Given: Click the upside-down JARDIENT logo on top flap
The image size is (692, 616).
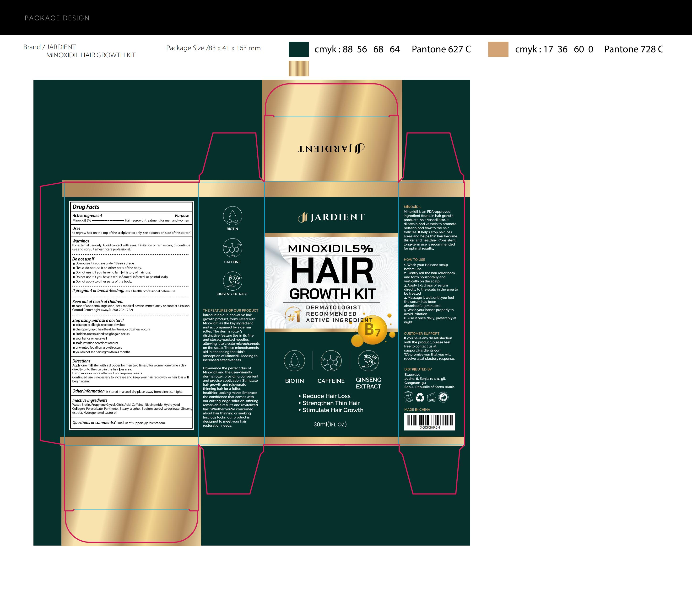Looking at the screenshot, I should coord(331,148).
